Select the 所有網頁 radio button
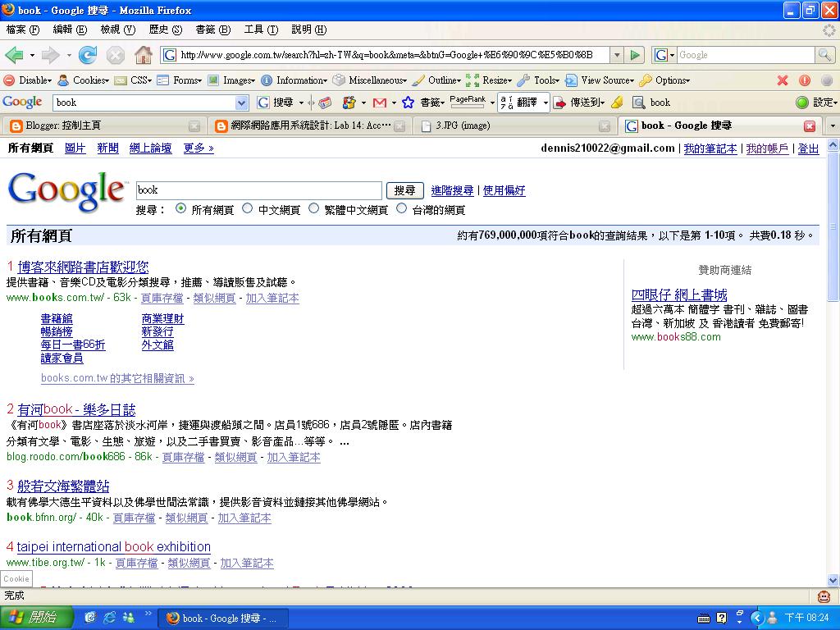Viewport: 840px width, 630px height. (x=180, y=208)
